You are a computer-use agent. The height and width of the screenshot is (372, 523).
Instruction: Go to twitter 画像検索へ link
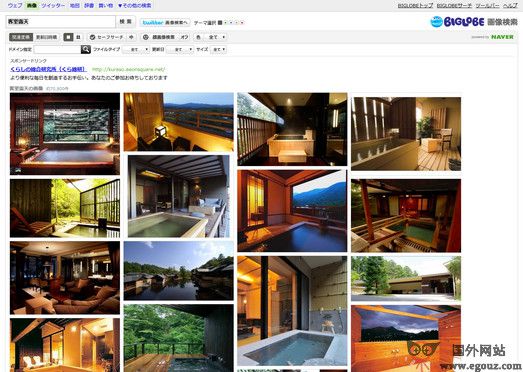coord(165,22)
